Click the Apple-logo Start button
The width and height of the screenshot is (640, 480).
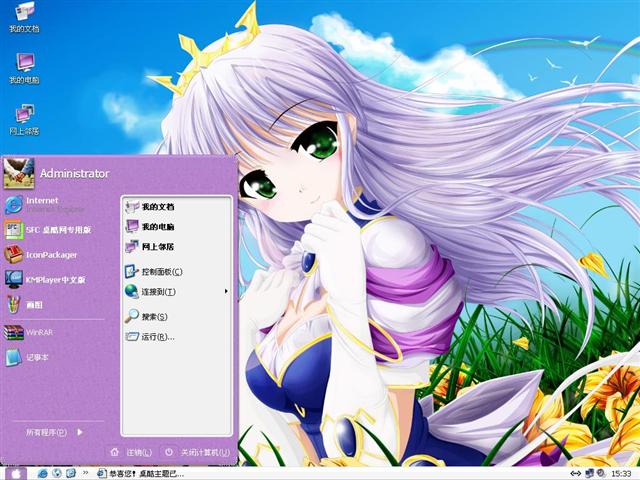(x=16, y=473)
